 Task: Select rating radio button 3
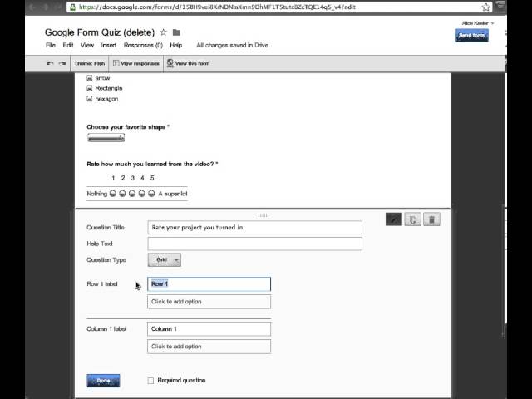pyautogui.click(x=132, y=194)
